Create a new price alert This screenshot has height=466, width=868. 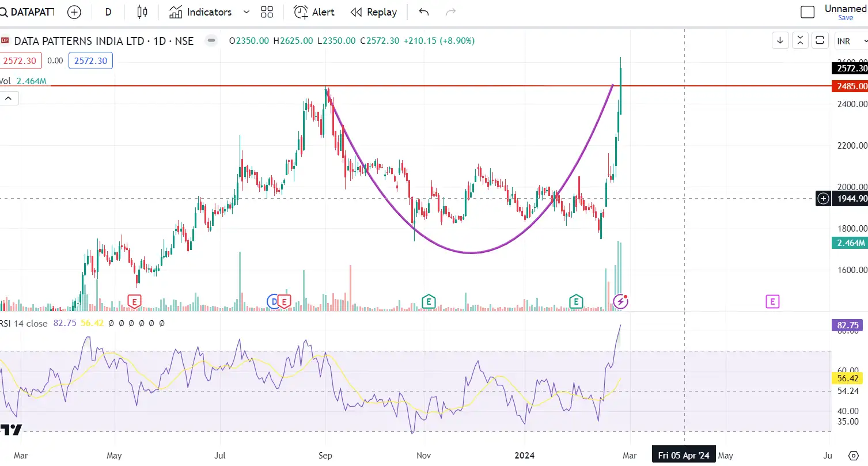coord(313,12)
